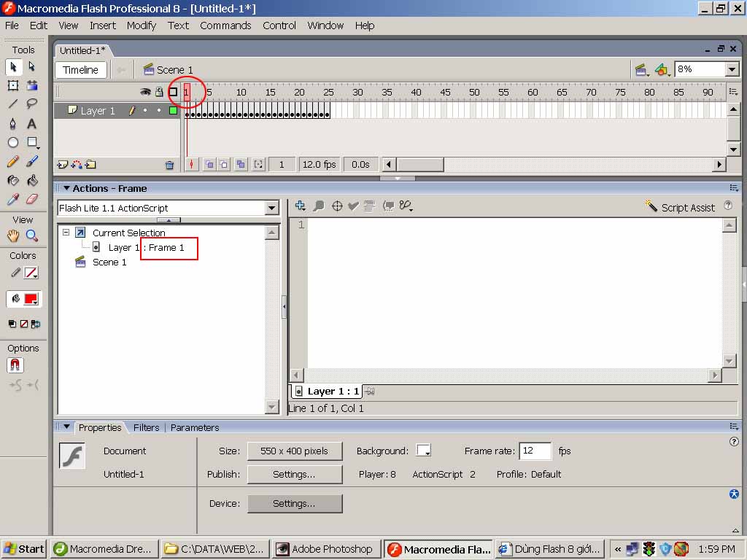Open the Actions panel options menu

coord(734,188)
